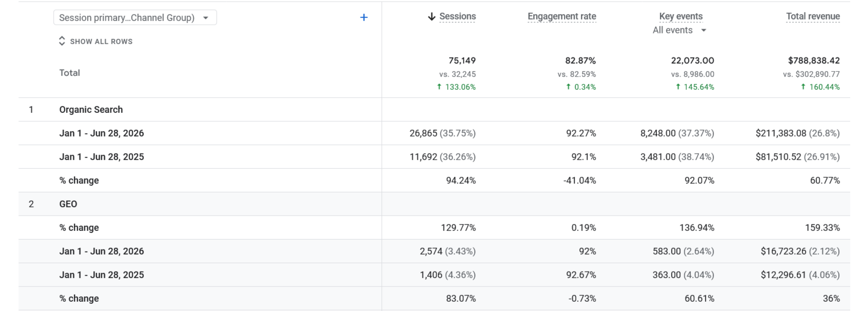Screen dimensions: 868x311
Task: Click GEO key events 583.00 (2.64%)
Action: [683, 251]
